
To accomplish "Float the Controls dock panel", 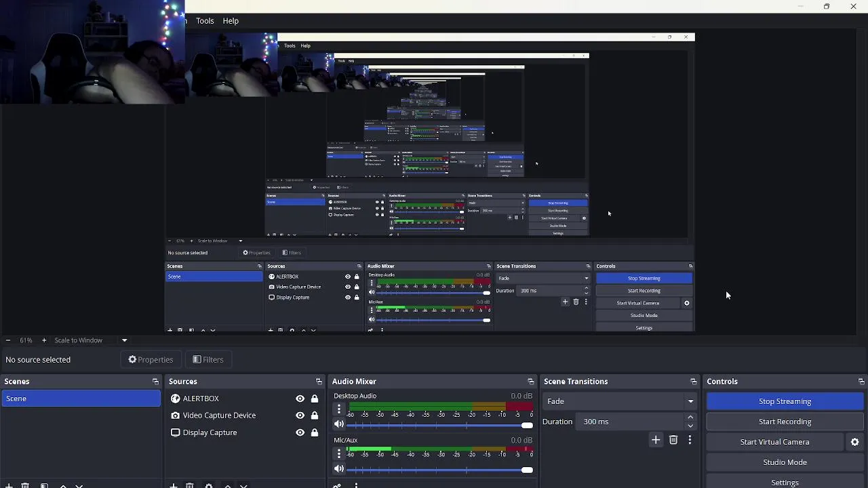I will tap(861, 382).
